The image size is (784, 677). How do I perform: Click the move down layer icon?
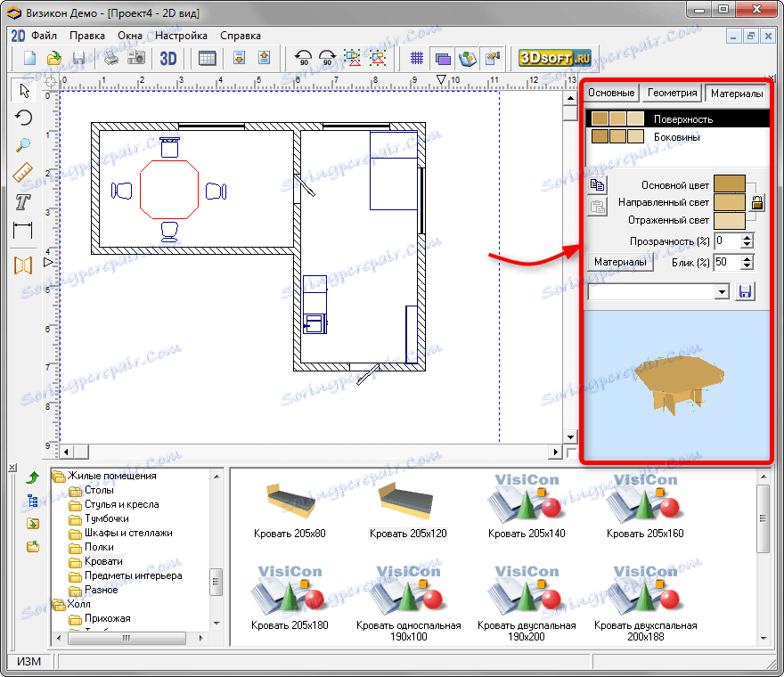240,59
